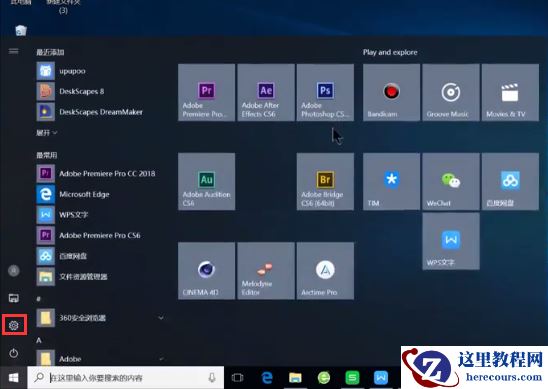Open Adobe Premiere Pro CC 2018 in list
The height and width of the screenshot is (389, 548).
[x=100, y=173]
